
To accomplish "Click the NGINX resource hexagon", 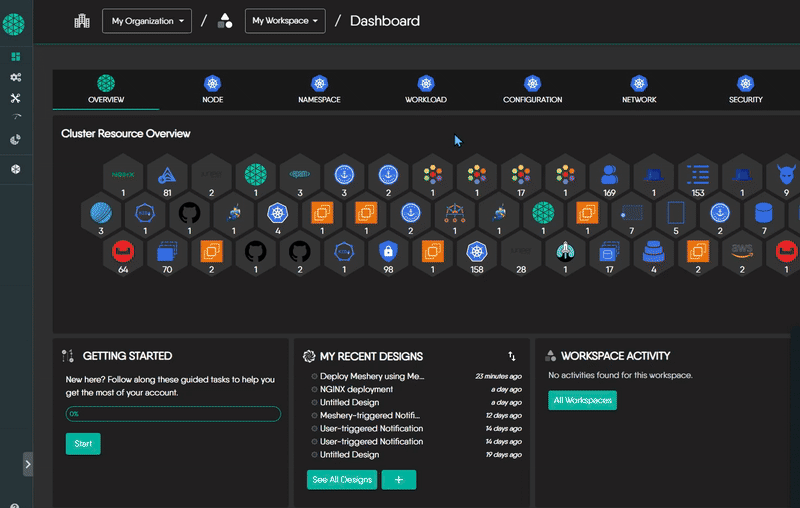I will (124, 174).
